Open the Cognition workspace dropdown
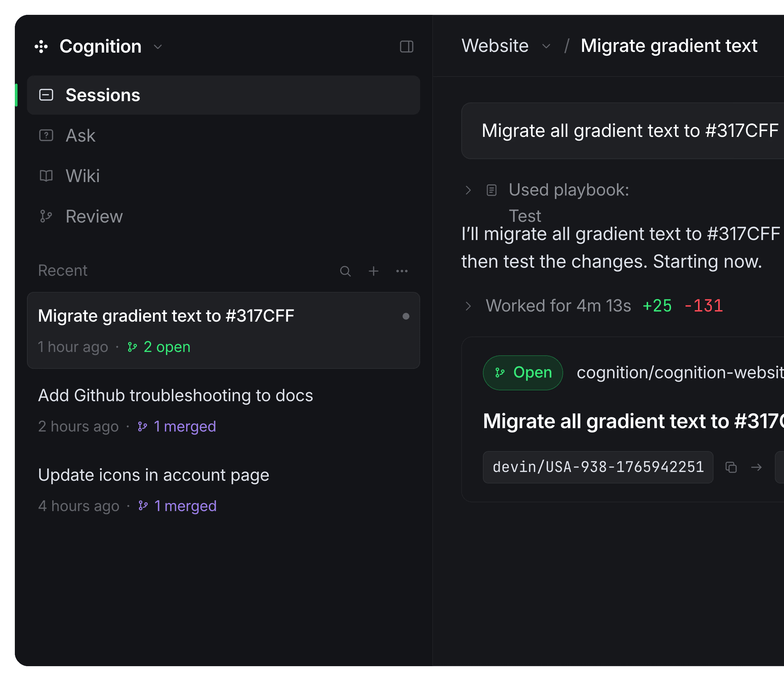 click(x=158, y=47)
